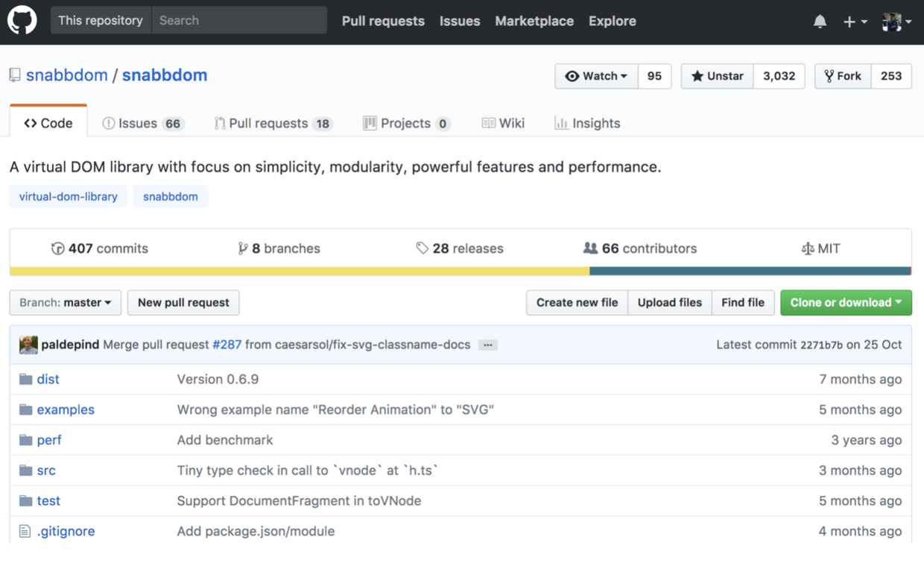Open the notifications bell
924x572 pixels.
(x=820, y=22)
